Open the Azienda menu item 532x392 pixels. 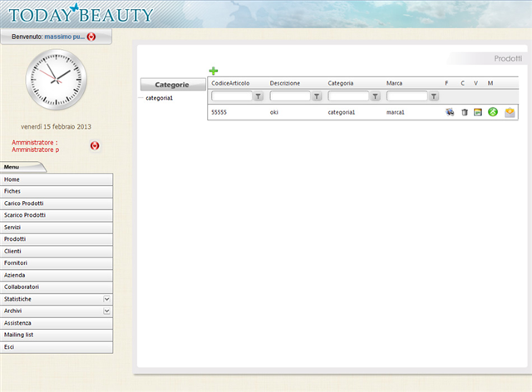(57, 276)
